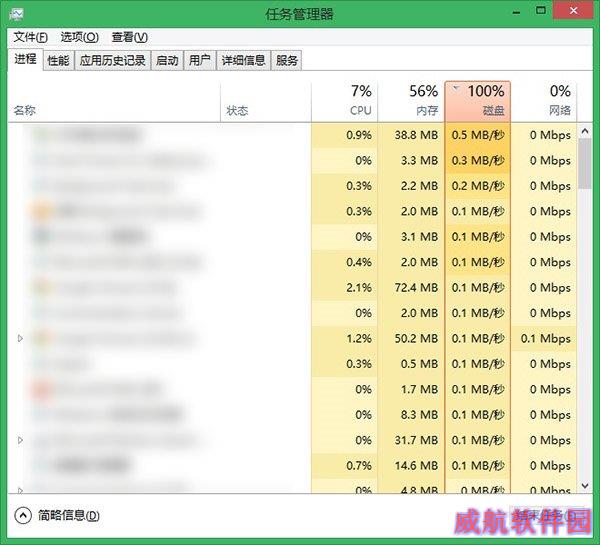Maximize the 任务管理器 window
The height and width of the screenshot is (545, 600).
tap(541, 11)
